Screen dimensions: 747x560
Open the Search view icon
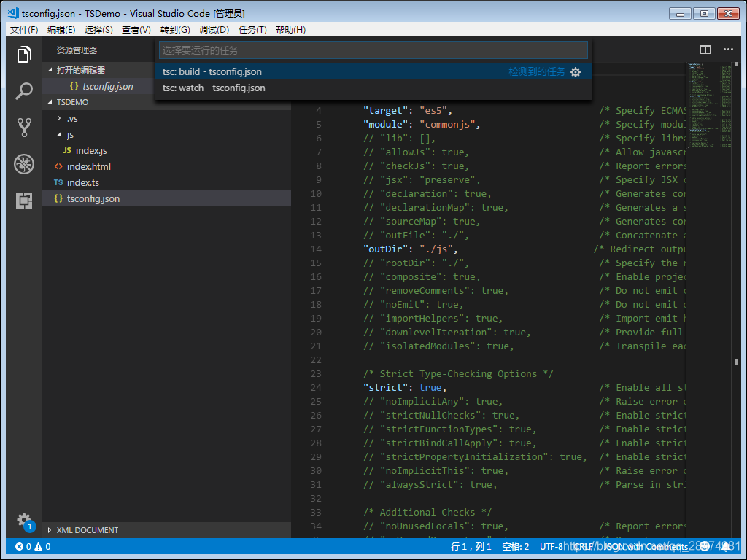pyautogui.click(x=24, y=90)
